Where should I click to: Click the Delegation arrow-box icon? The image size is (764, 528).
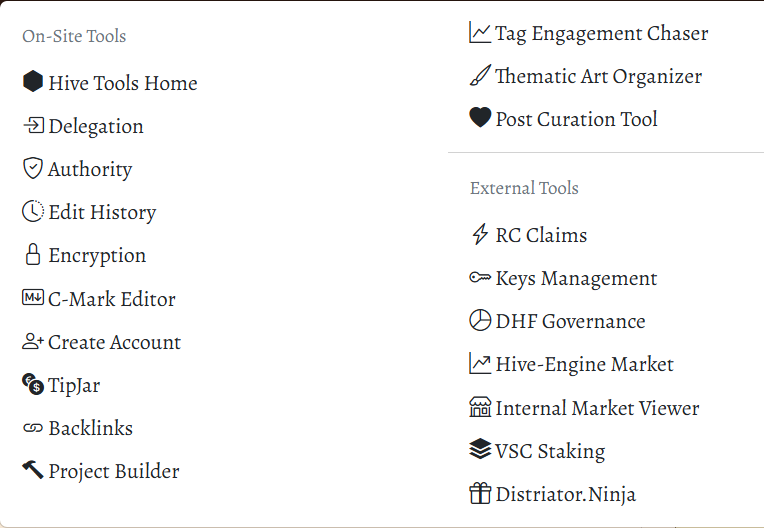pos(33,126)
